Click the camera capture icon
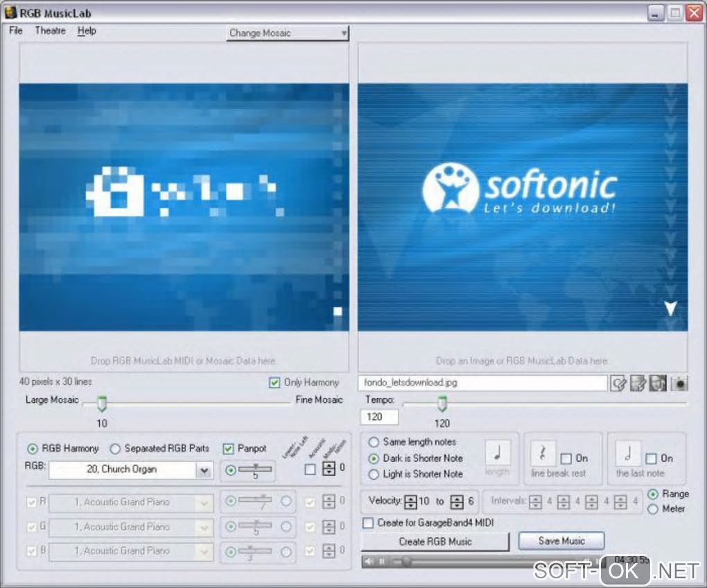Image resolution: width=707 pixels, height=588 pixels. (679, 383)
